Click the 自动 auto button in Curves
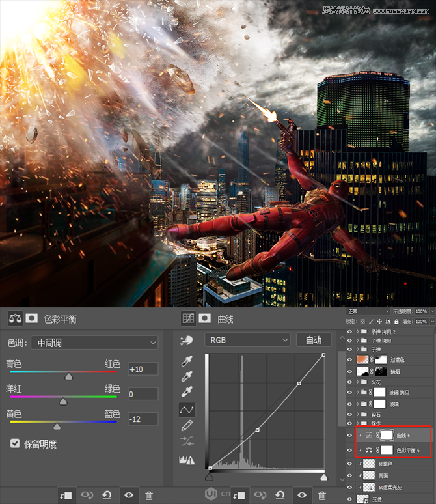436x504 pixels. click(314, 340)
